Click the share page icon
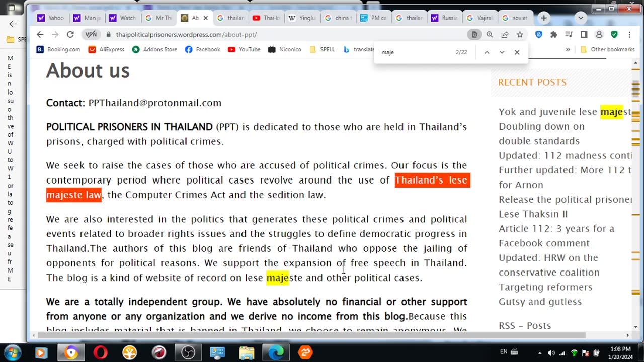644x362 pixels. coord(505,34)
